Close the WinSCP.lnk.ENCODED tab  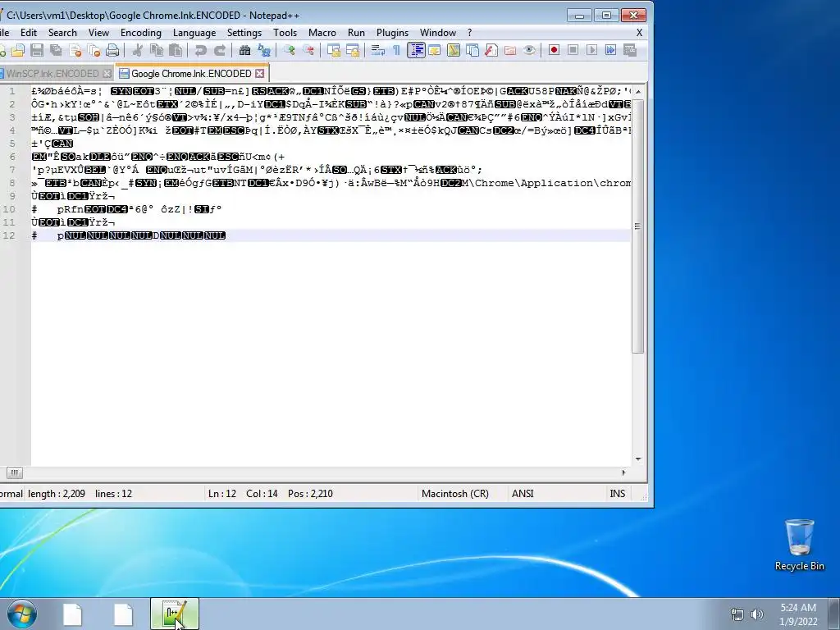click(107, 73)
